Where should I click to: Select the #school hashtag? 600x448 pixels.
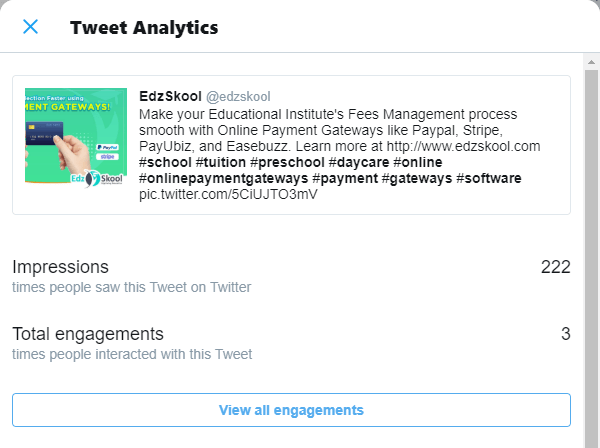(x=165, y=162)
